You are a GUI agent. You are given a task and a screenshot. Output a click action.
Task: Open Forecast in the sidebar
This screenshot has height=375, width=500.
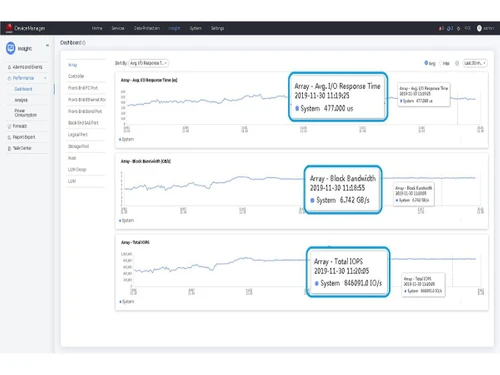(x=20, y=126)
